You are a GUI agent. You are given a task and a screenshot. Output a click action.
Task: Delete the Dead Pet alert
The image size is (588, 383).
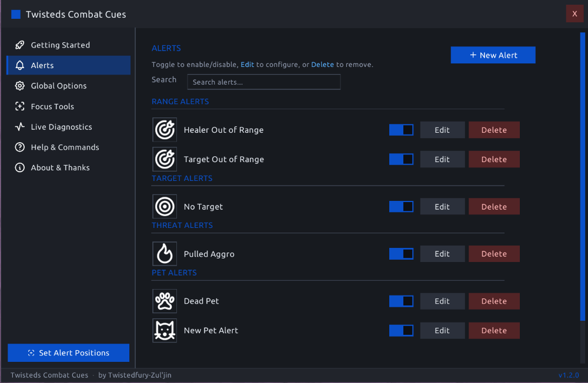[x=494, y=301]
